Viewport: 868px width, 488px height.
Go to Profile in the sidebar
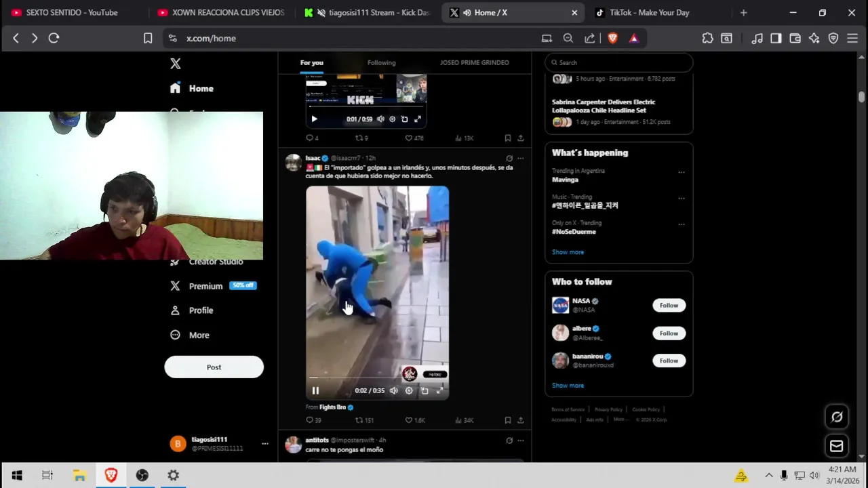pyautogui.click(x=192, y=310)
